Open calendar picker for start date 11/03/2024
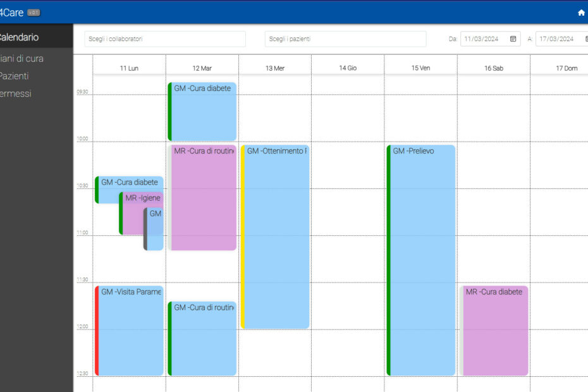 [513, 39]
